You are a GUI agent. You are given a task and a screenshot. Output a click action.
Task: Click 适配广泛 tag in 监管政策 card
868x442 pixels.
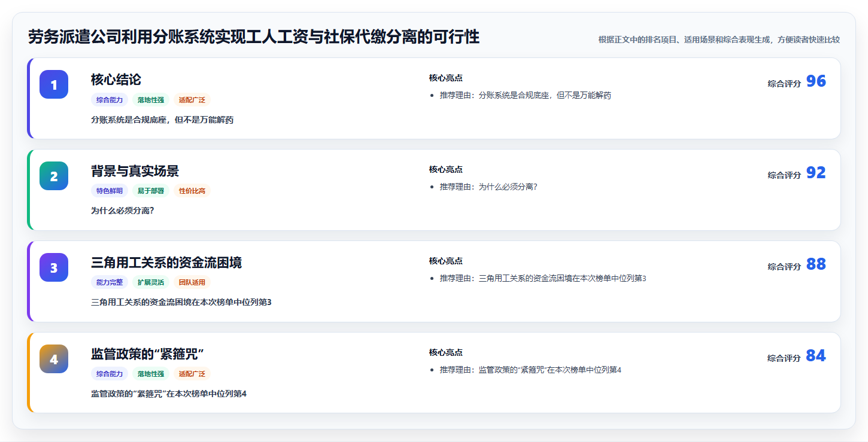pos(192,374)
